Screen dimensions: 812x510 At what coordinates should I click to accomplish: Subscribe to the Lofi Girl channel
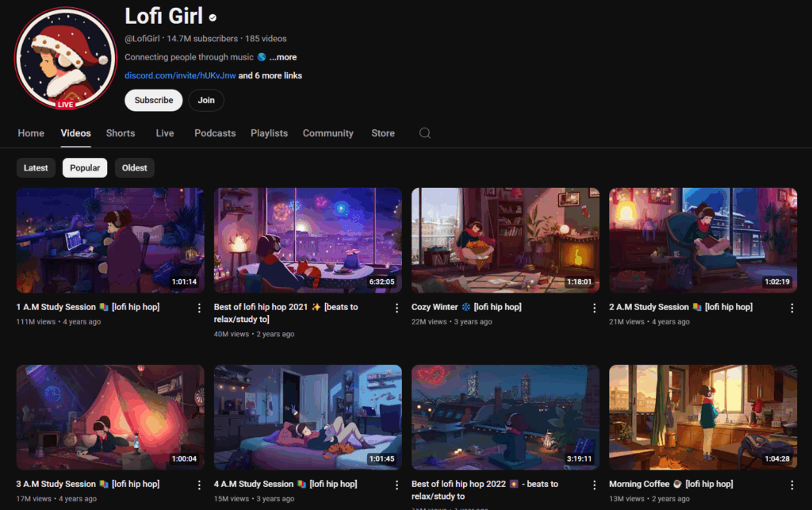(x=154, y=101)
